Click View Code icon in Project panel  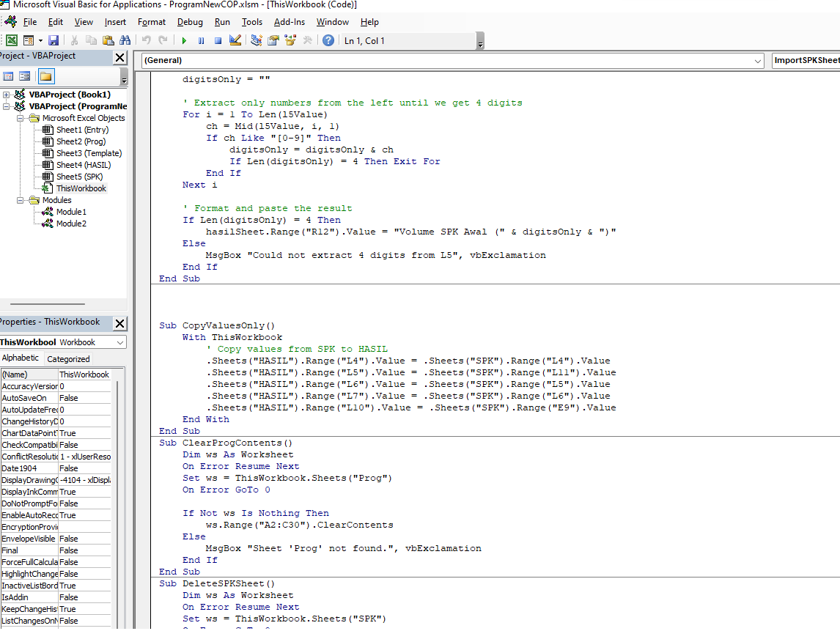(x=9, y=76)
